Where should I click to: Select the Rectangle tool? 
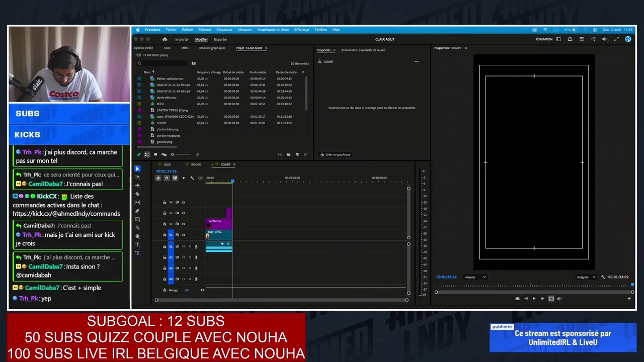pyautogui.click(x=137, y=219)
